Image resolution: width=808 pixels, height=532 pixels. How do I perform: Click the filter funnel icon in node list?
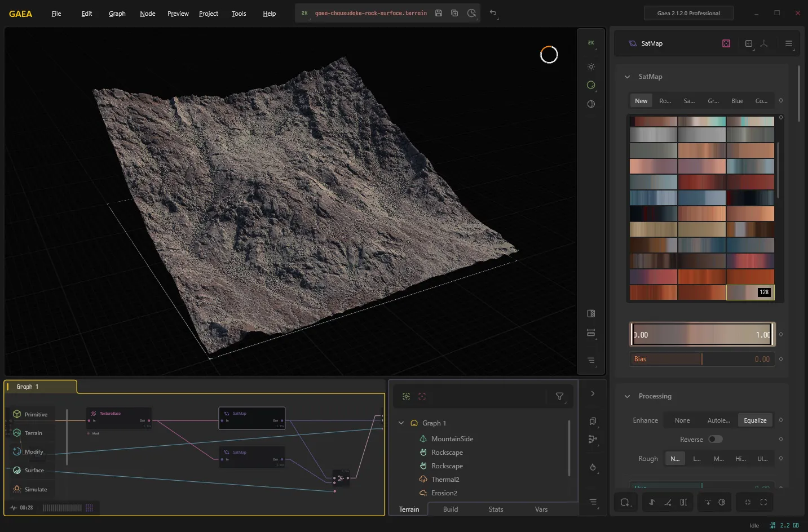[559, 396]
